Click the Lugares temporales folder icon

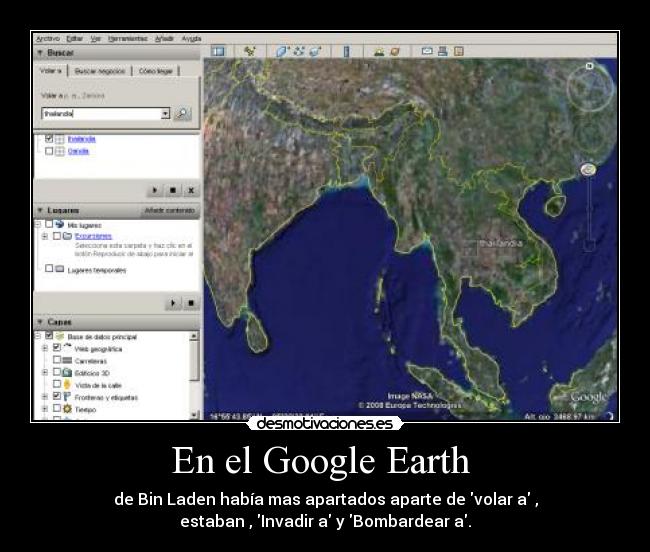coord(60,269)
